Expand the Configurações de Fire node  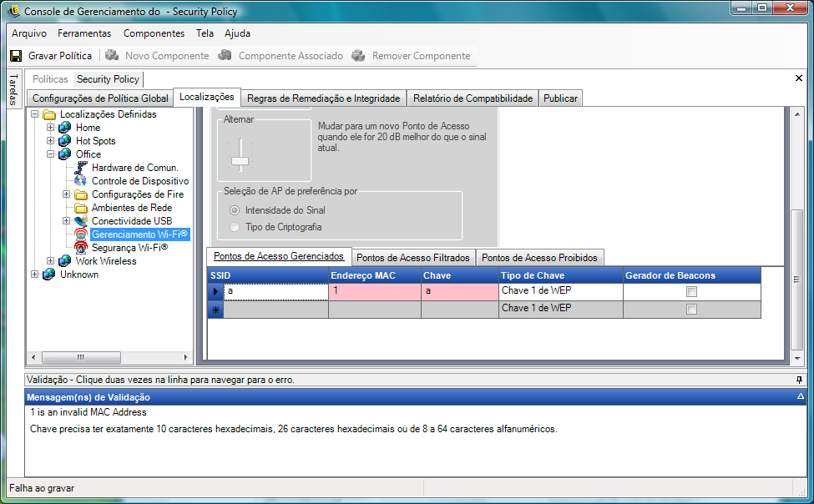pos(67,194)
